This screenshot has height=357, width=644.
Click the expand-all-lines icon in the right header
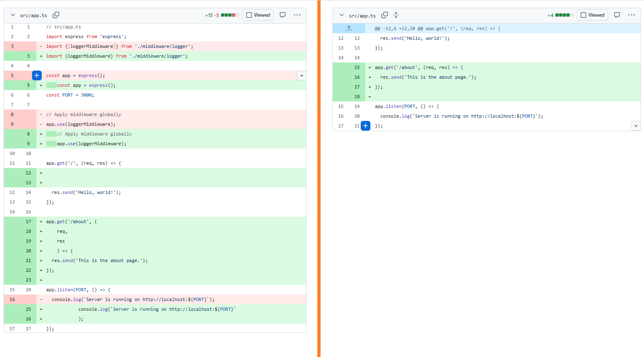coord(396,15)
